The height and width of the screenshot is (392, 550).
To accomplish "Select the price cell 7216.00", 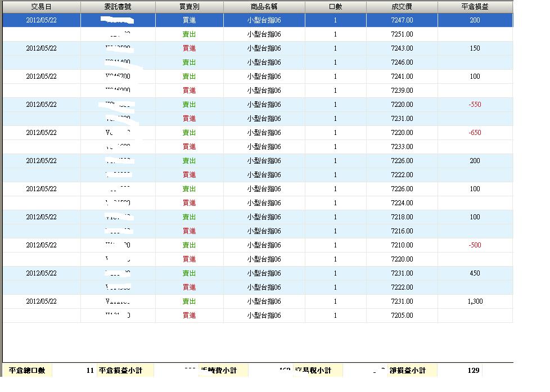I will [402, 231].
